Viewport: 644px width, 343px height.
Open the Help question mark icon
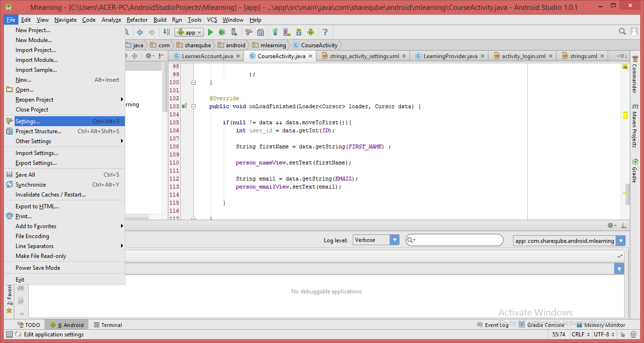click(x=325, y=33)
